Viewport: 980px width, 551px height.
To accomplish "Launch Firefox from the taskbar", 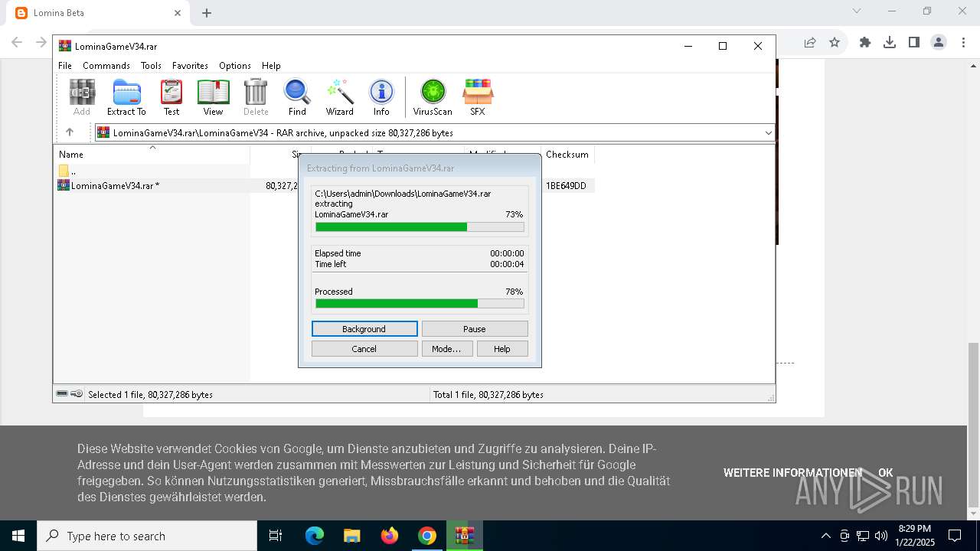I will click(x=390, y=536).
